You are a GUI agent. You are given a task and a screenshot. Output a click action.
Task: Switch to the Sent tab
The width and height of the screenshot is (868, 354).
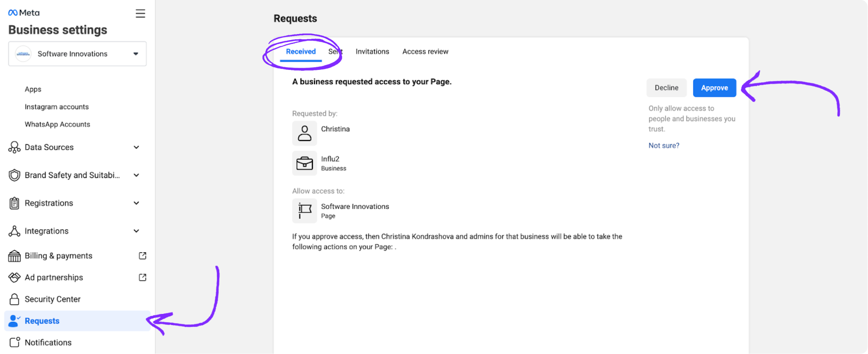click(x=335, y=52)
